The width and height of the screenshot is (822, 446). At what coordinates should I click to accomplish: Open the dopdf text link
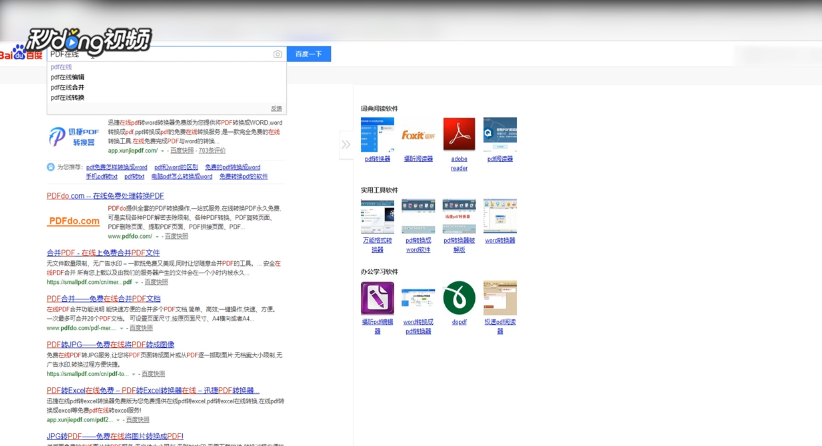(x=459, y=322)
